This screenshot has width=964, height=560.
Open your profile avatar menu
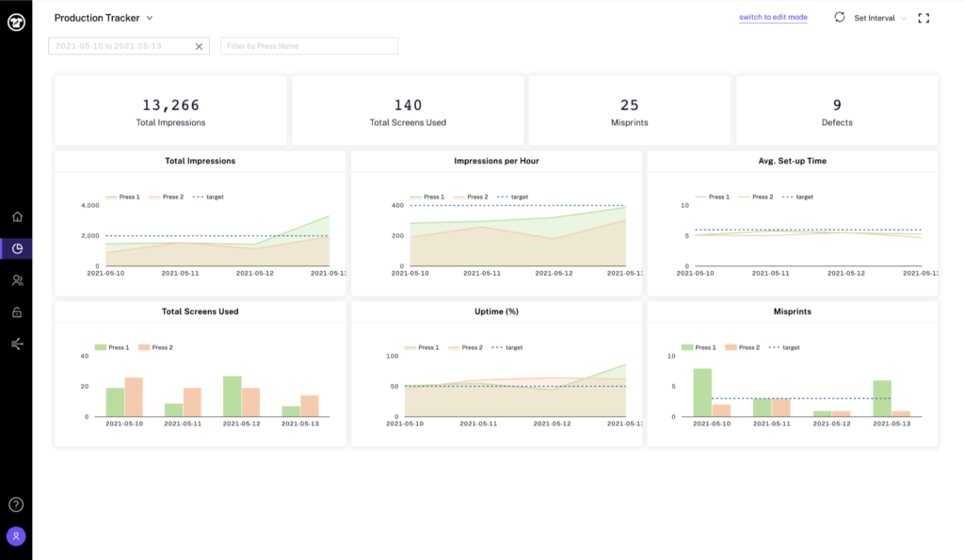pyautogui.click(x=17, y=536)
